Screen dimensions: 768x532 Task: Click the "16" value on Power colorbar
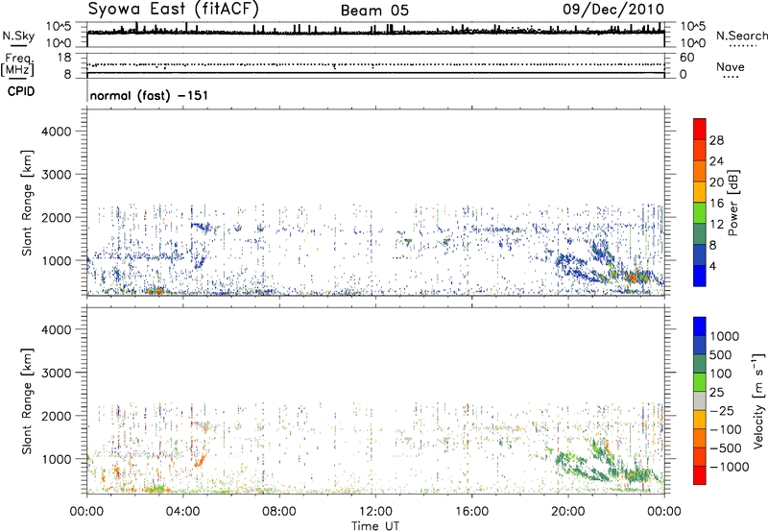pos(716,204)
